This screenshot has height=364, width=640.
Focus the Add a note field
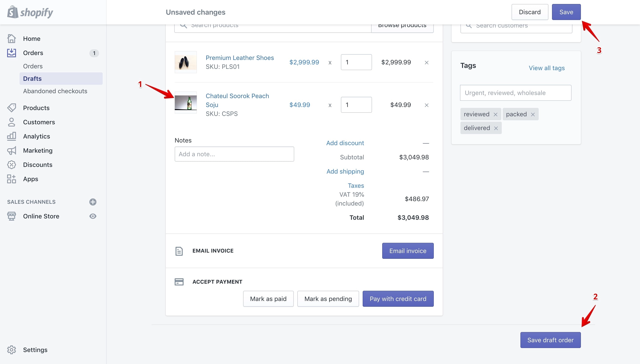[x=234, y=154]
